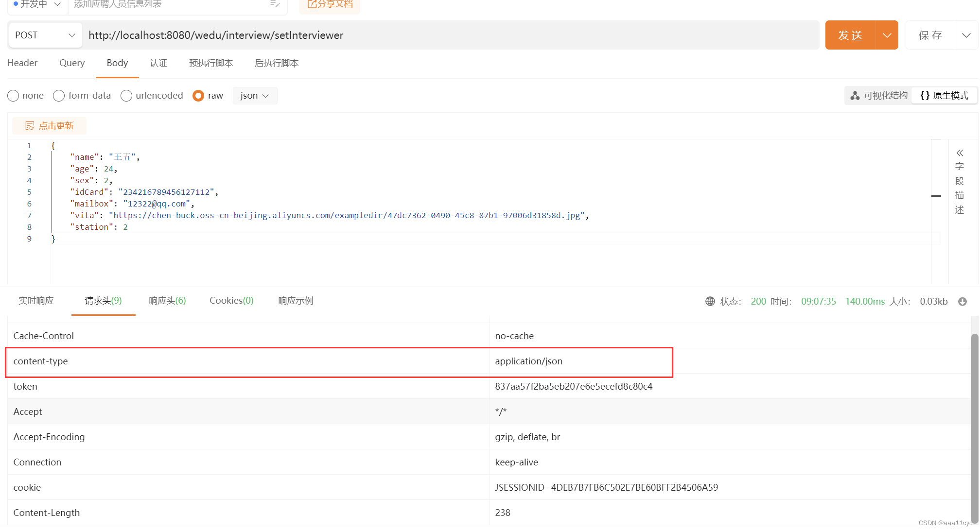Viewport: 980px width, 531px height.
Task: Switch to the Header tab
Action: tap(22, 63)
